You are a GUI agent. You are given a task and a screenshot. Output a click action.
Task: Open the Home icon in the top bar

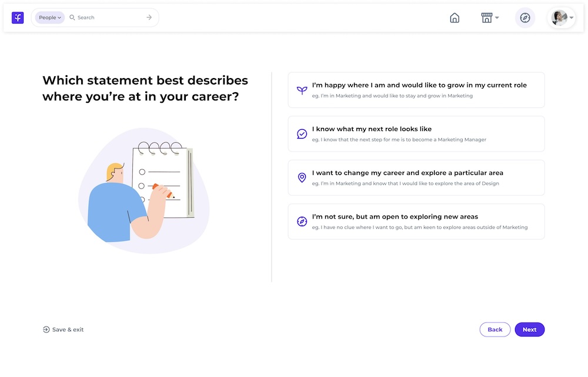click(x=455, y=18)
